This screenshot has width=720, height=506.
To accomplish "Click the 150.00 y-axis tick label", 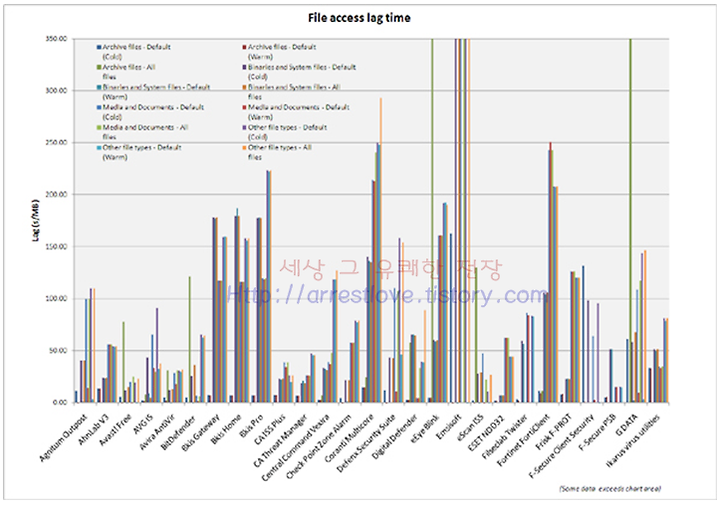I will (56, 247).
